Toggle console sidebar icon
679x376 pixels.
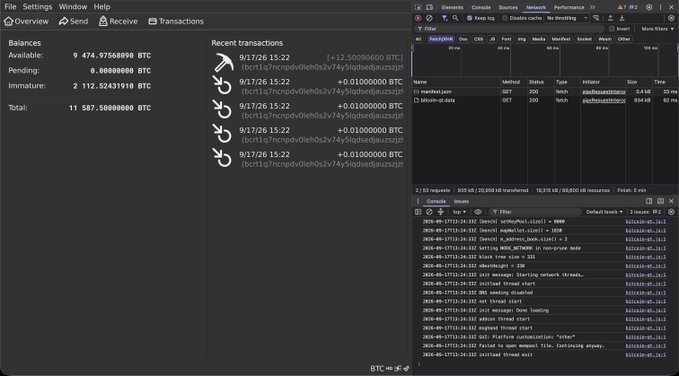[x=418, y=212]
